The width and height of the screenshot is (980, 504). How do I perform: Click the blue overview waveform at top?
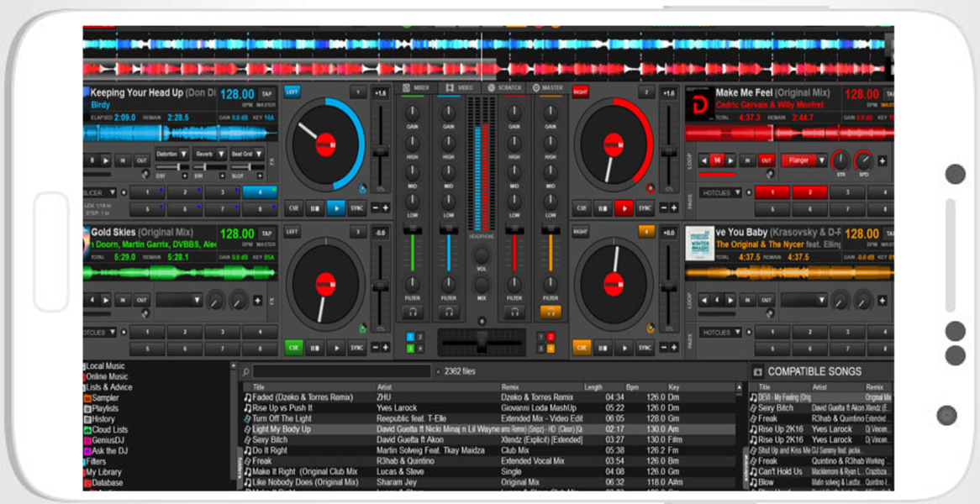point(484,45)
